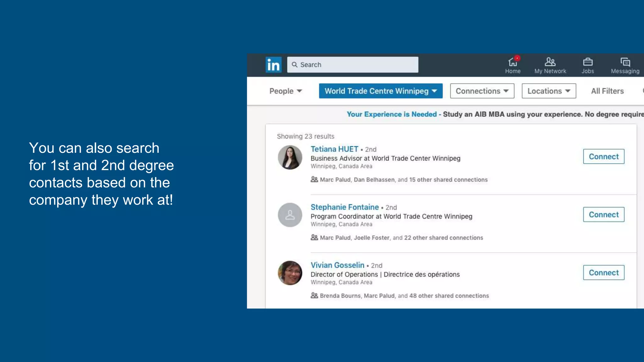
Task: Click the LinkedIn logo icon
Action: (x=273, y=65)
